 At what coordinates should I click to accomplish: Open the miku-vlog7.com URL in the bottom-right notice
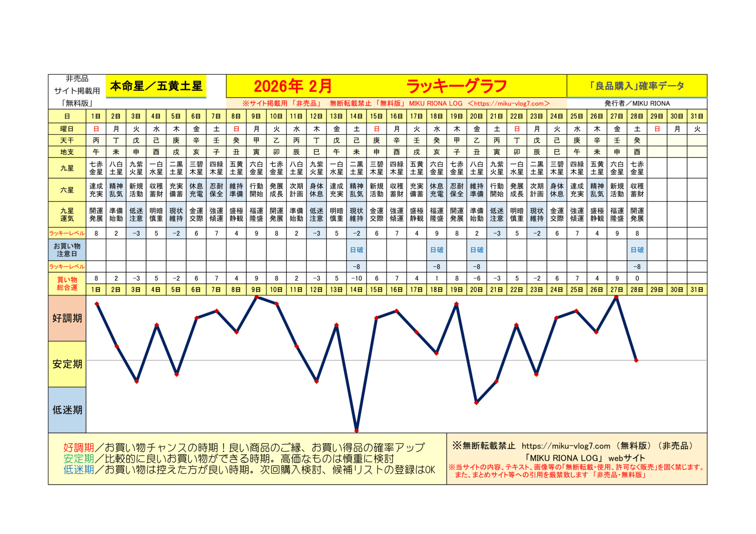coord(566,446)
